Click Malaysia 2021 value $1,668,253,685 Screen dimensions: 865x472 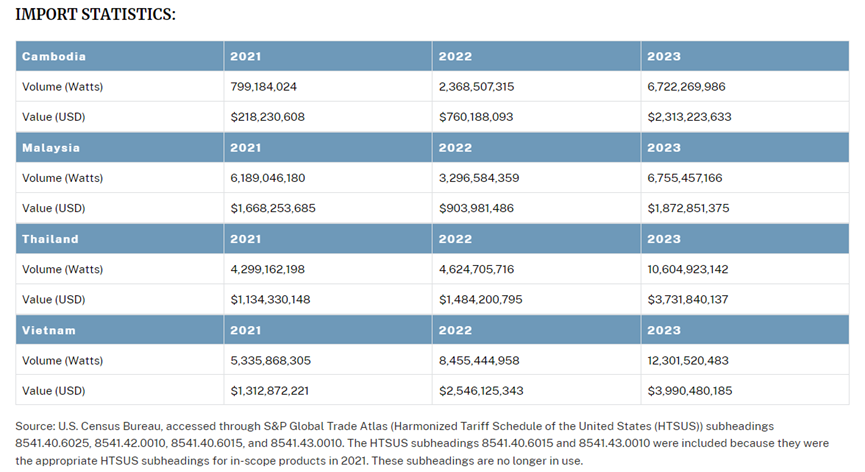[x=273, y=208]
